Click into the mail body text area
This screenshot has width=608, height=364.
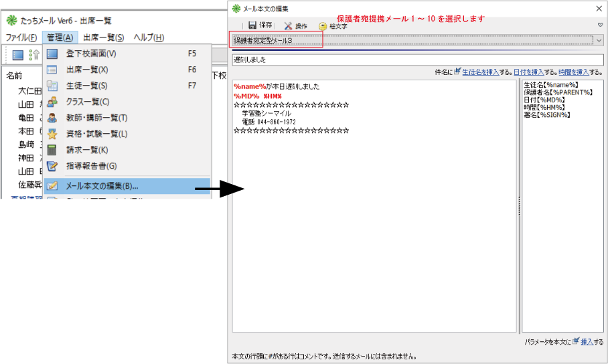[374, 206]
